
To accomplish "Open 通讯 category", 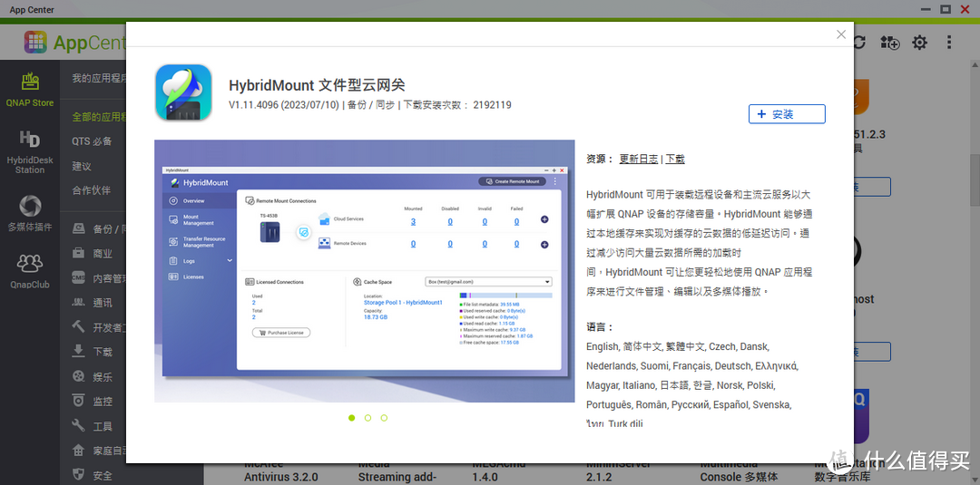I will coord(93,303).
